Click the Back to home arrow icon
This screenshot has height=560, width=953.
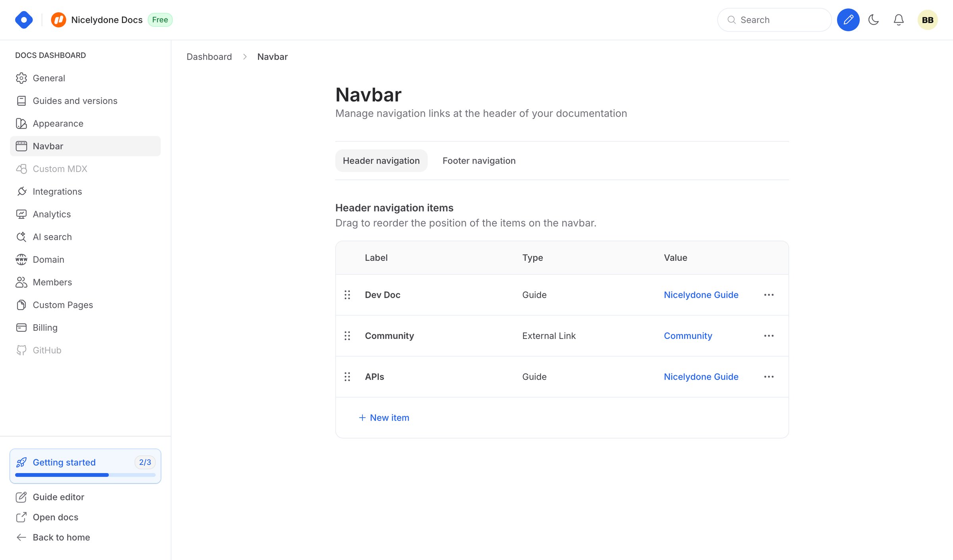(21, 537)
